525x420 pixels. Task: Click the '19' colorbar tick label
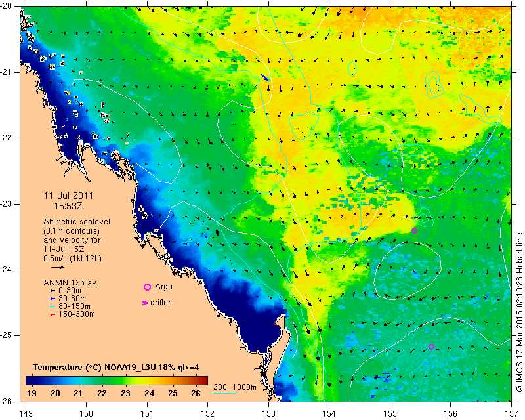31,394
